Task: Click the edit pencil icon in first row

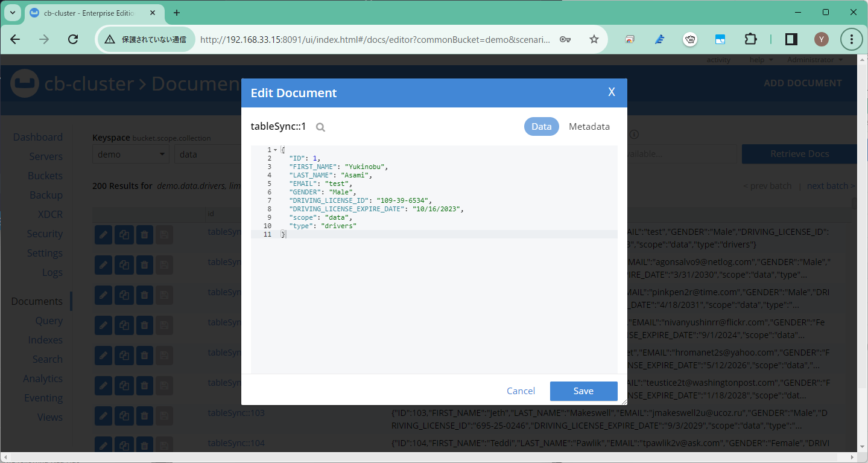Action: tap(104, 234)
